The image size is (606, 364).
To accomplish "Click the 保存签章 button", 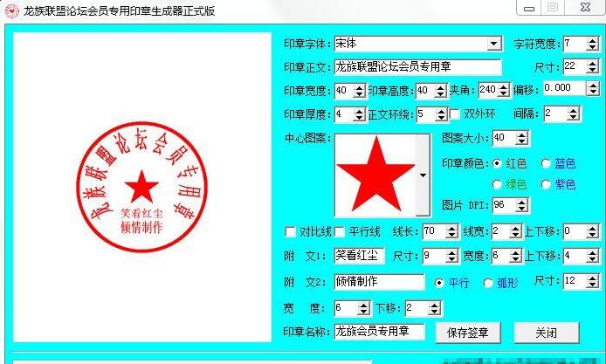I will [x=468, y=333].
